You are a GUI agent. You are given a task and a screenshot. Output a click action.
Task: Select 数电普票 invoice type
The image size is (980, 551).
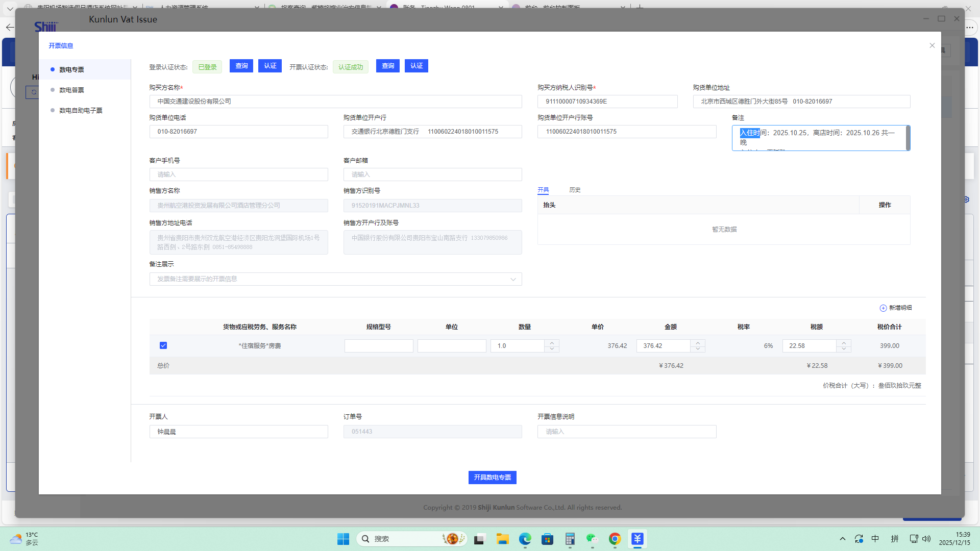[x=71, y=90]
